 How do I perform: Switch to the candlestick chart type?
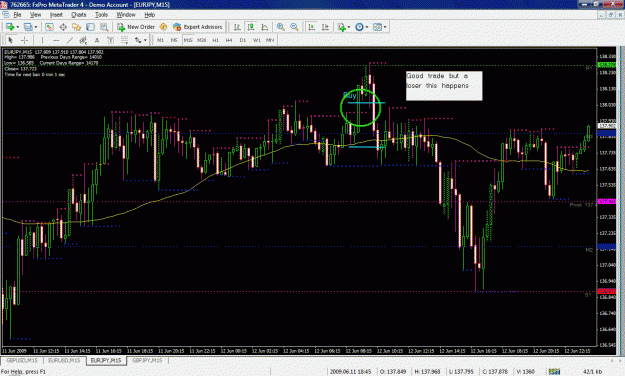251,27
